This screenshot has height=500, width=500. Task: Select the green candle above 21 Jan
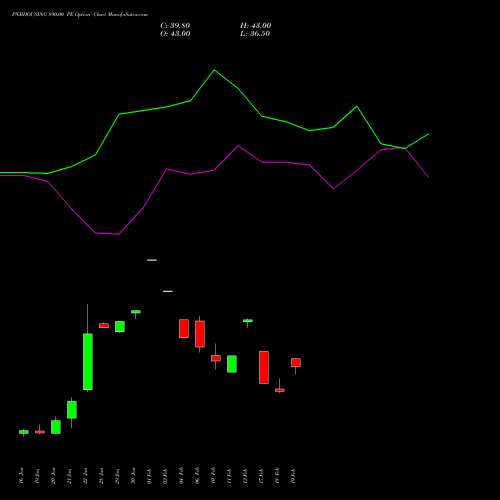[x=72, y=410]
